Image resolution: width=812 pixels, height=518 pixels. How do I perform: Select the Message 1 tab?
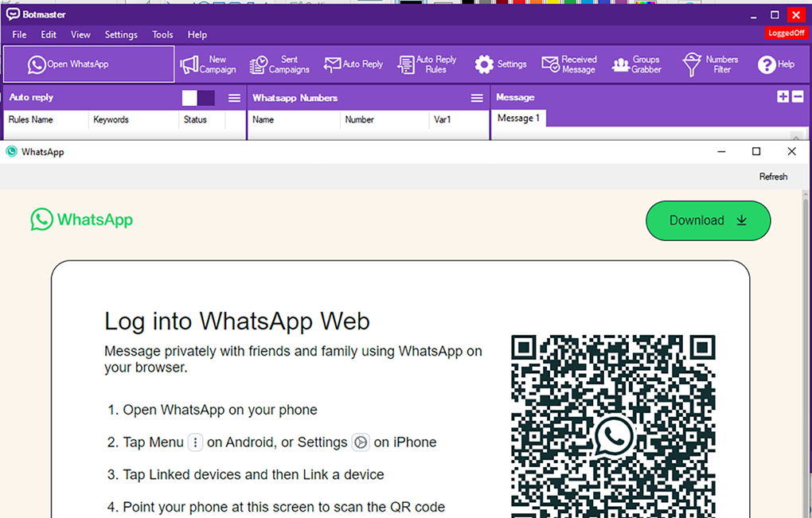(518, 118)
